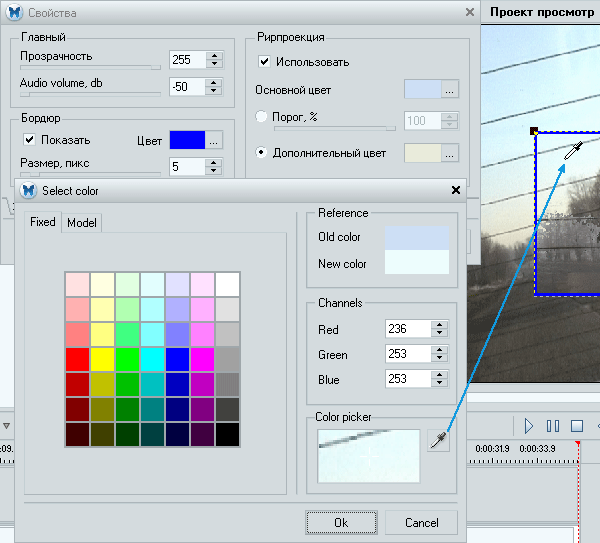This screenshot has height=543, width=600.
Task: Open border Цвет chooser ellipsis button
Action: click(214, 140)
